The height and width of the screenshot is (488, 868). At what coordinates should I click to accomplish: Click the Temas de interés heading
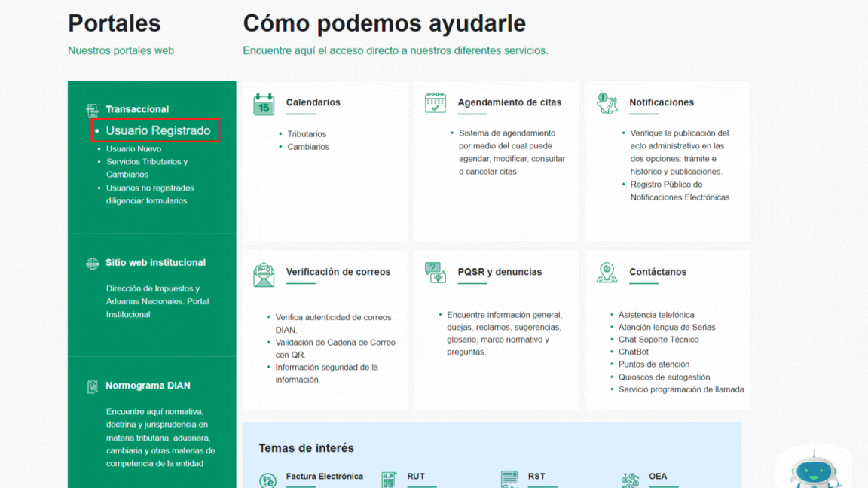(x=306, y=448)
